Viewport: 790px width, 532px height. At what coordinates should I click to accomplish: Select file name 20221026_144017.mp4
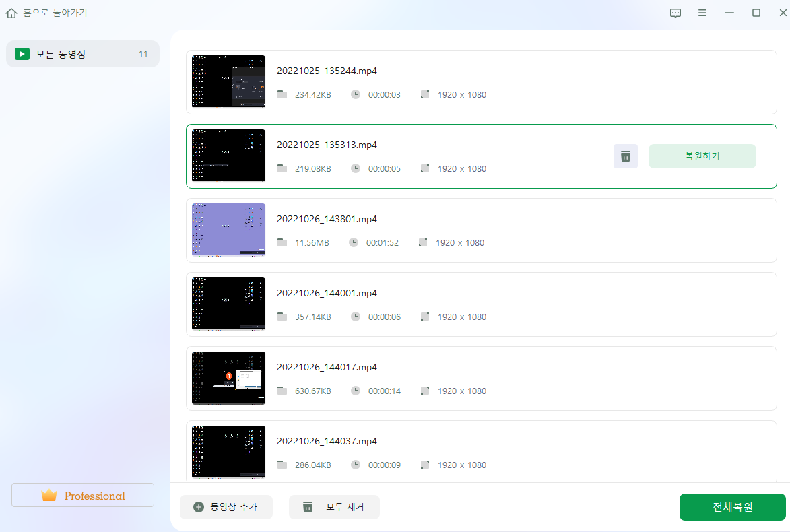pyautogui.click(x=327, y=367)
